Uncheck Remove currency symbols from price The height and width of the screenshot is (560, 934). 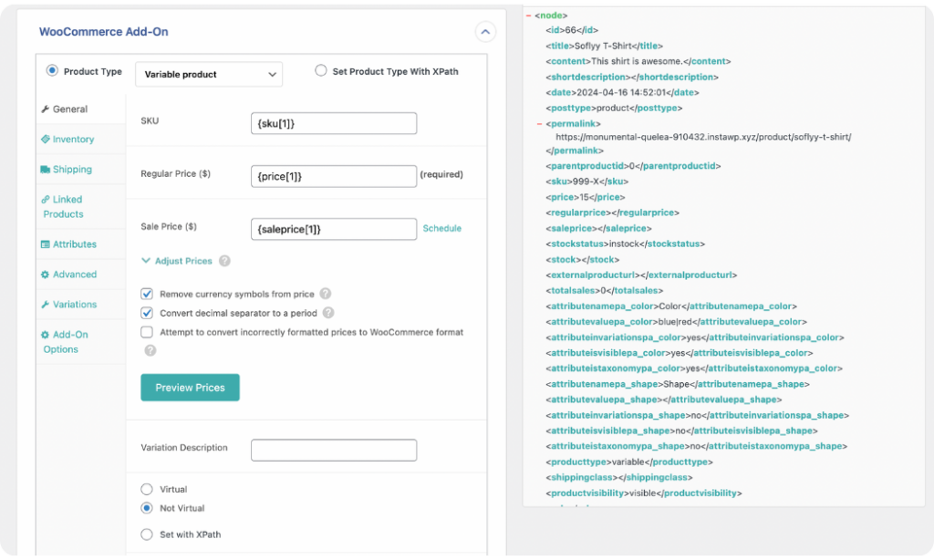pyautogui.click(x=147, y=294)
